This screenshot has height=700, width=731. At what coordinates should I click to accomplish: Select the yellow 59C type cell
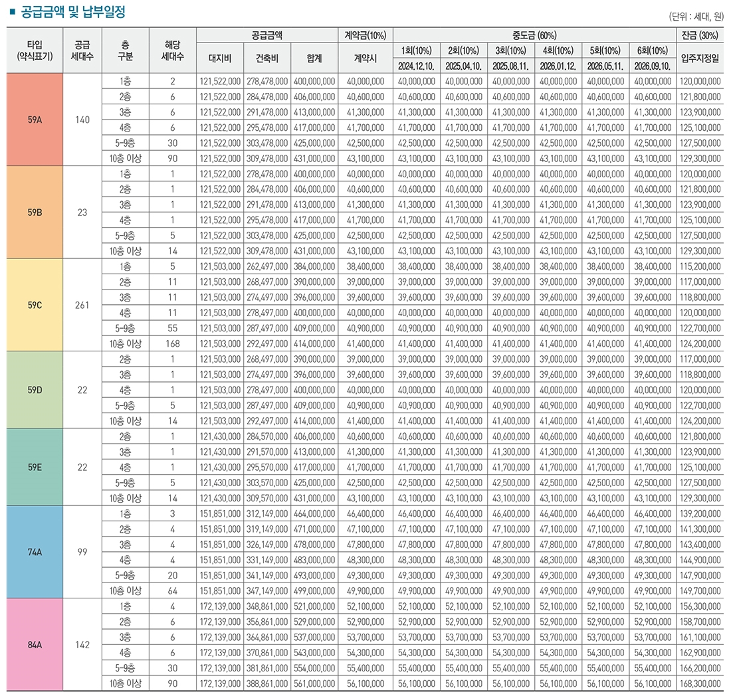(35, 306)
